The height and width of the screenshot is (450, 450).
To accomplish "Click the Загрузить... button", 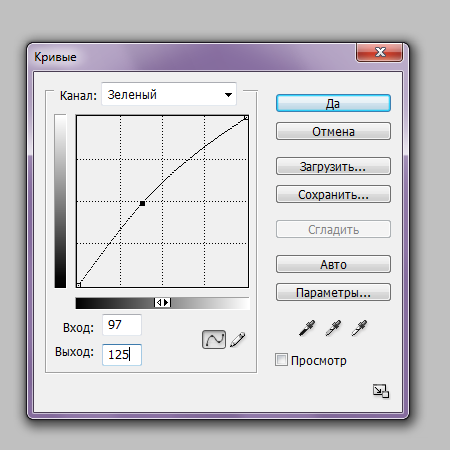I will tap(333, 166).
